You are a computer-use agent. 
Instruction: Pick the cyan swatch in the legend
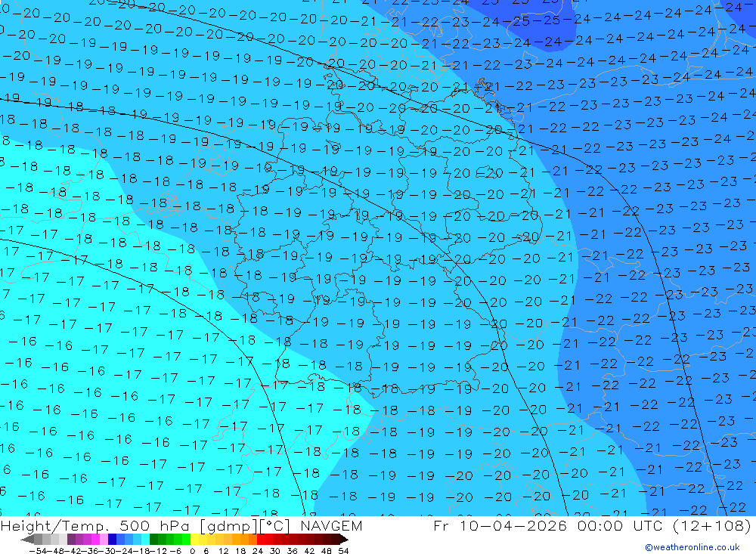(146, 540)
